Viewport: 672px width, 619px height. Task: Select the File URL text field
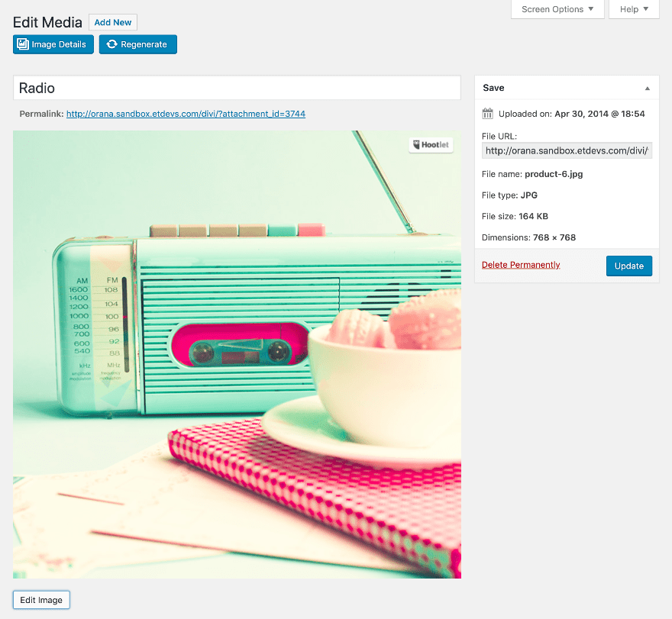tap(567, 151)
